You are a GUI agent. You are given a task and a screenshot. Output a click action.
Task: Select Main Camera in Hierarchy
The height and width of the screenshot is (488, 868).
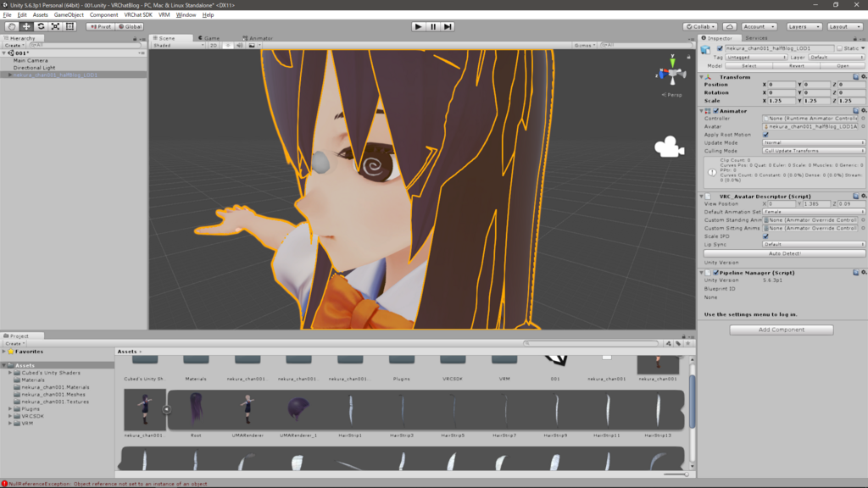tap(31, 60)
